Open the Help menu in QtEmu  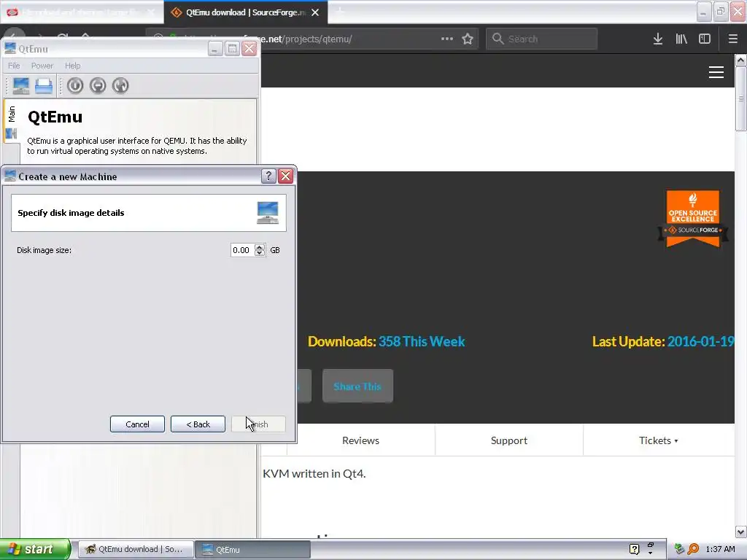click(72, 66)
